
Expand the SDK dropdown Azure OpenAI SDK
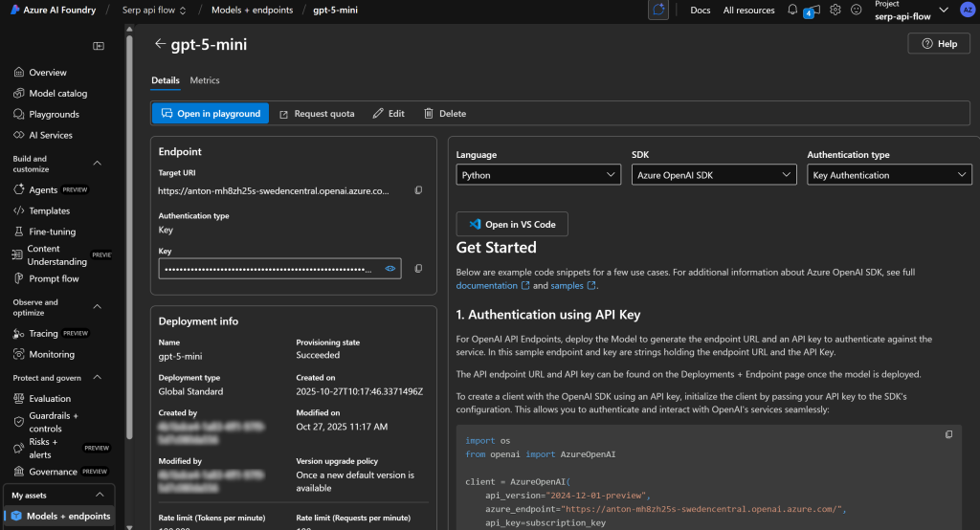click(714, 175)
